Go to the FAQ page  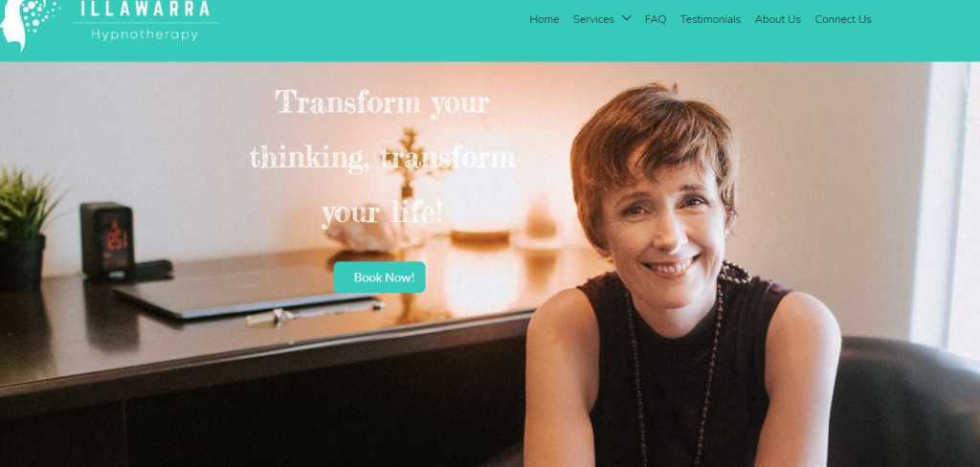(655, 19)
